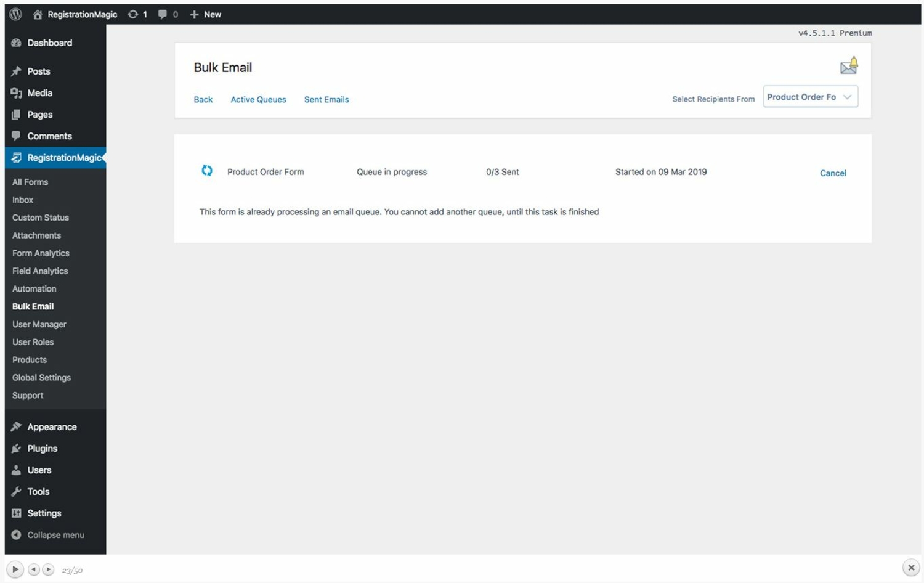Click the Tools wrench icon

(16, 492)
